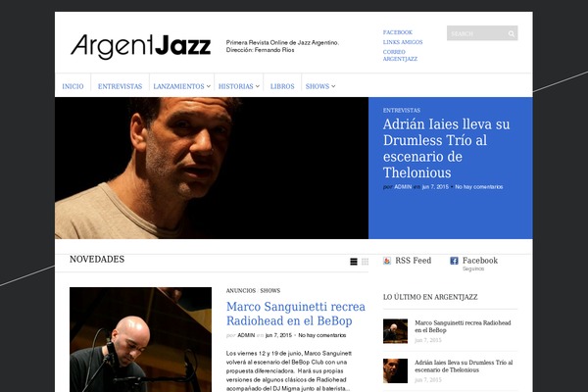Open the Correo ArgentJazz link
588x392 pixels.
(x=400, y=55)
